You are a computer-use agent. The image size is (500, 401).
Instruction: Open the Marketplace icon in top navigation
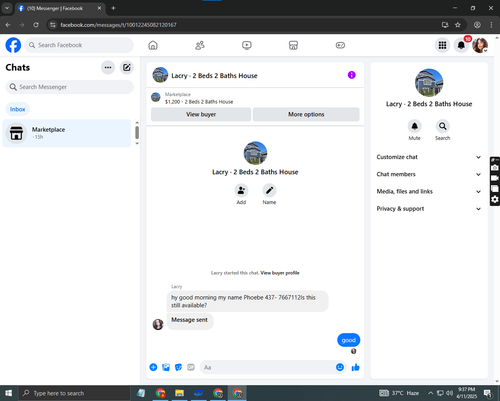293,45
